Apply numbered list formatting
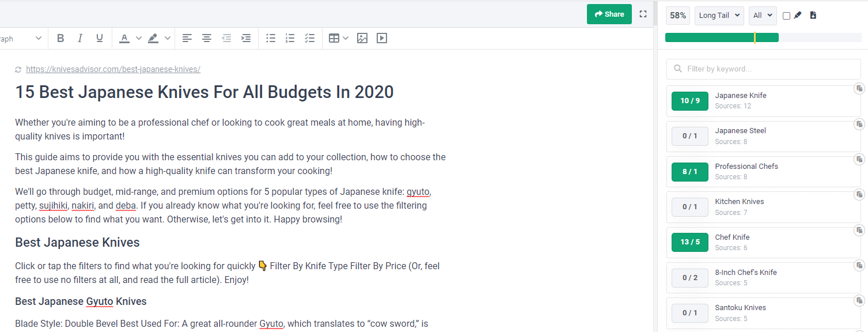Image resolution: width=868 pixels, height=332 pixels. point(290,38)
